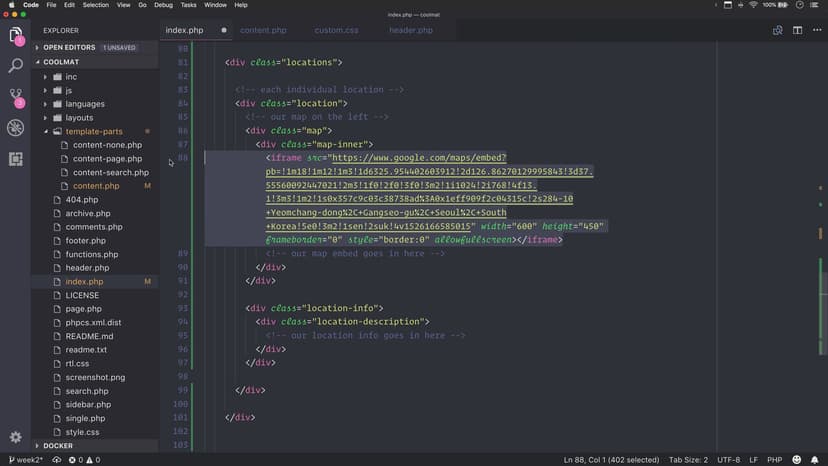The image size is (828, 466).
Task: Open the Search view in activity bar
Action: pyautogui.click(x=15, y=66)
